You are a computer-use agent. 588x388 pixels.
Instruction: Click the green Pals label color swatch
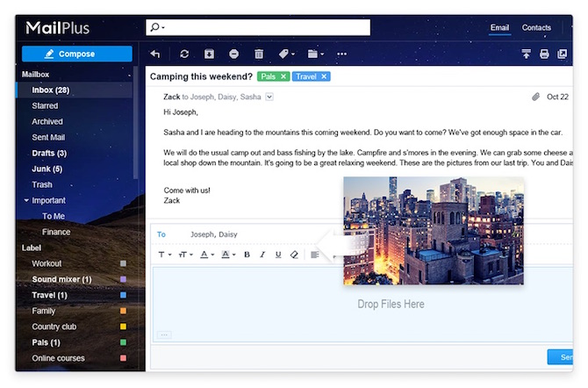pyautogui.click(x=123, y=342)
